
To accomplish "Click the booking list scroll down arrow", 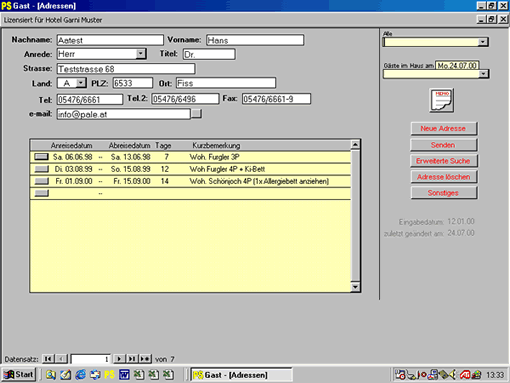I will [x=355, y=287].
